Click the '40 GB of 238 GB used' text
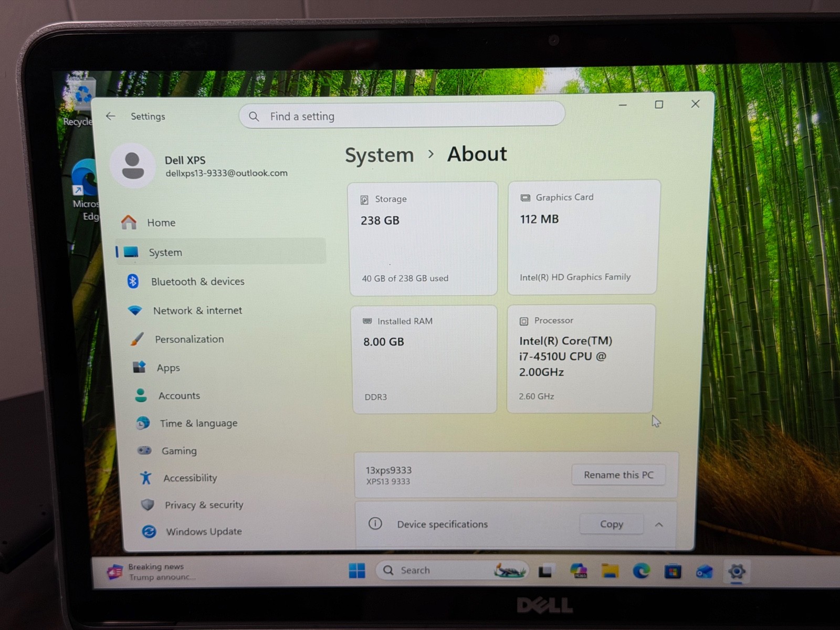The image size is (840, 630). click(405, 278)
